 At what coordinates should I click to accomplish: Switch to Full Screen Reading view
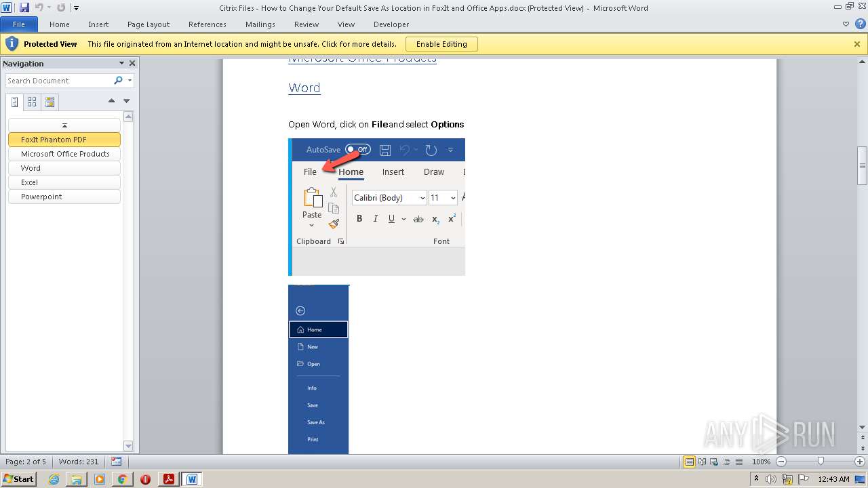(x=702, y=462)
